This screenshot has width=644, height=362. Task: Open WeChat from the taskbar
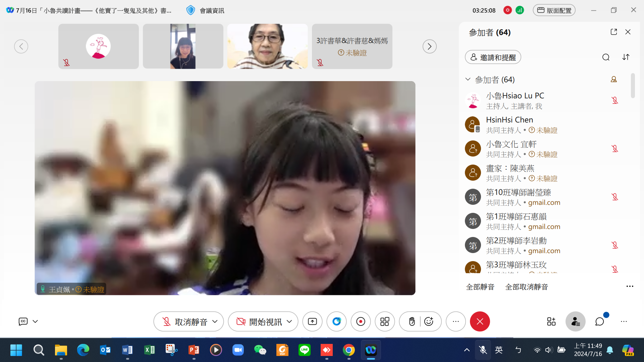260,350
